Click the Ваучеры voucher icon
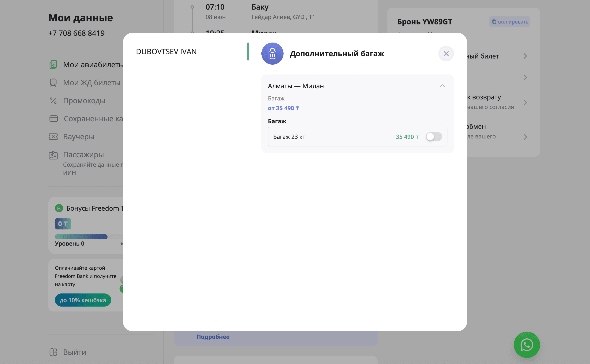Image resolution: width=590 pixels, height=364 pixels. (x=53, y=137)
